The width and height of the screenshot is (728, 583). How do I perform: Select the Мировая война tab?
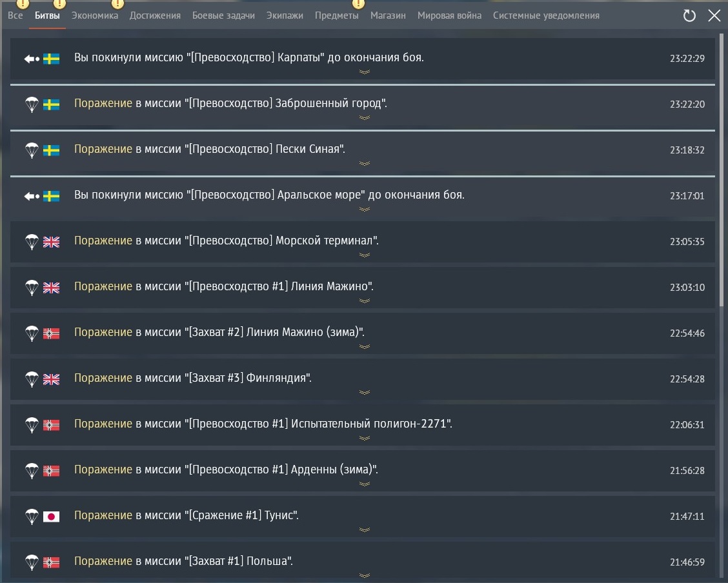(x=449, y=15)
